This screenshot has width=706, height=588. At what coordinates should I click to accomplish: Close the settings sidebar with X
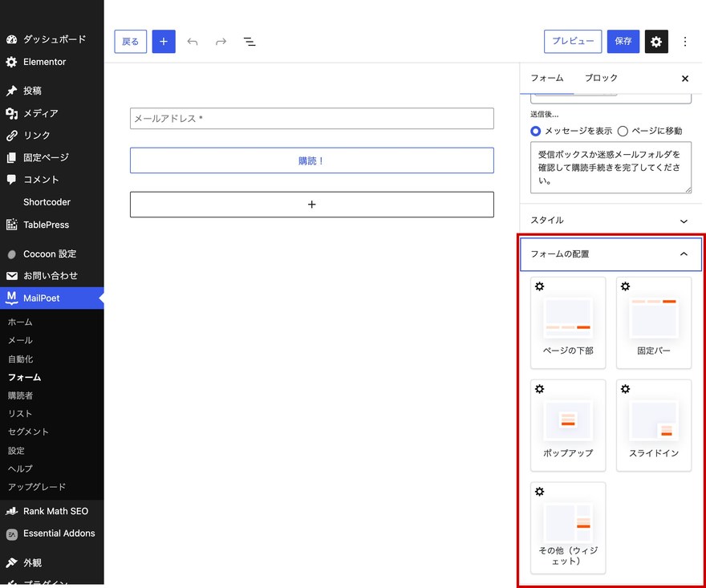(x=685, y=79)
